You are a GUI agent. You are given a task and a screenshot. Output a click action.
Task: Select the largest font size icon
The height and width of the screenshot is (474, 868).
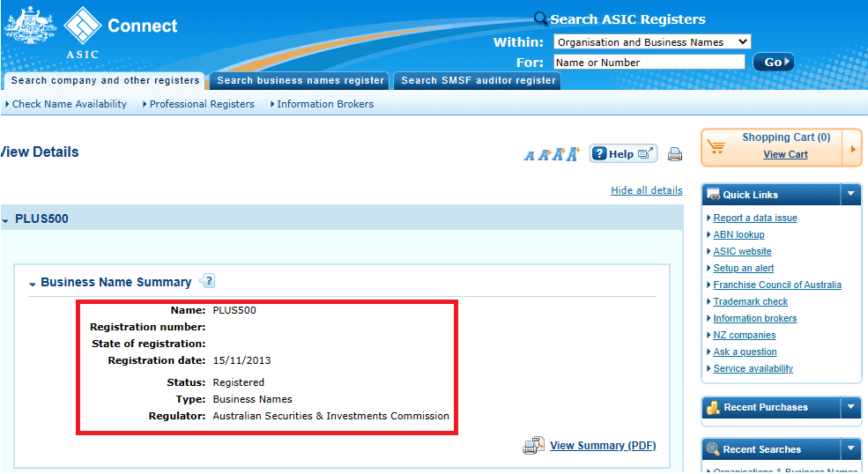tap(573, 154)
